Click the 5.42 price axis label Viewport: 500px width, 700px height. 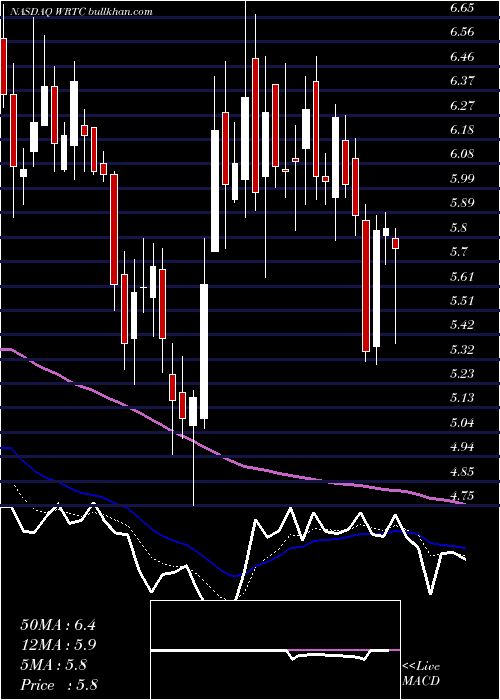pyautogui.click(x=462, y=324)
